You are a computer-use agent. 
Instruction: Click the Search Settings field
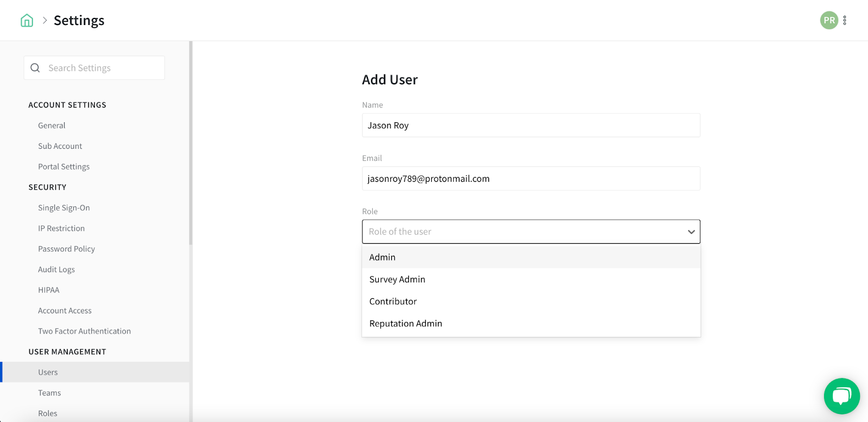(x=103, y=68)
